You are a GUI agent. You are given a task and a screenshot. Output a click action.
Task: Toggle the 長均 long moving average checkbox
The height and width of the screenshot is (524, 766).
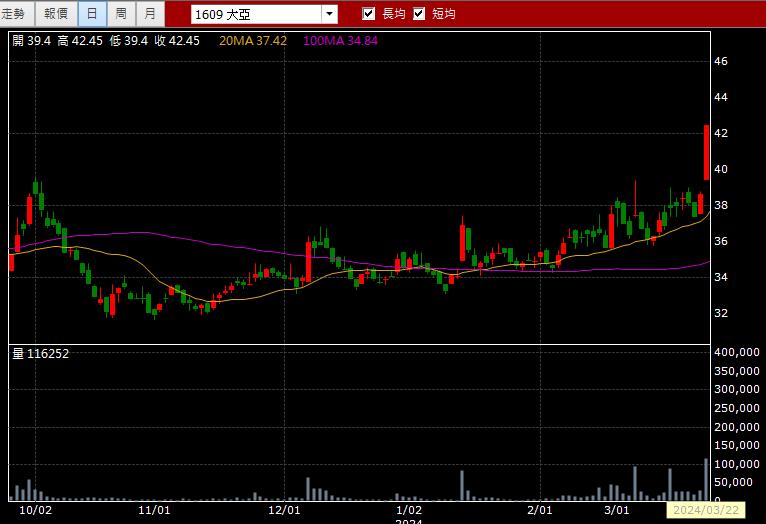click(x=369, y=14)
